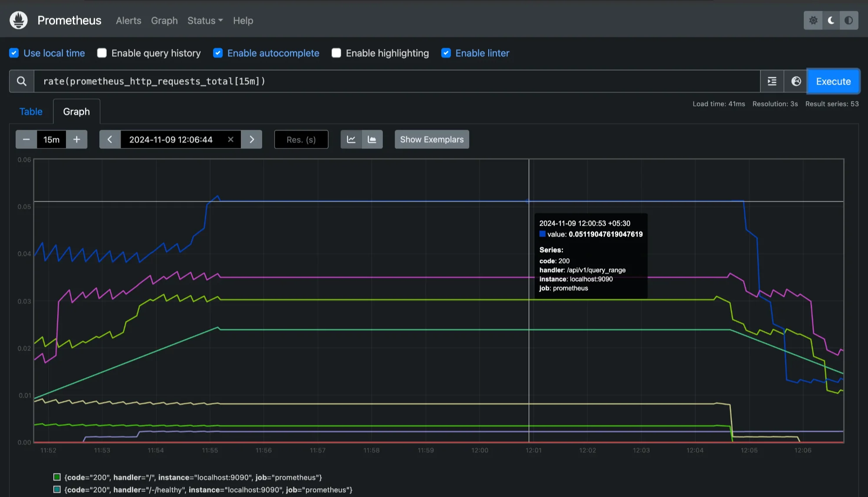The image size is (868, 497).
Task: Enable highlighting checkbox
Action: [x=336, y=53]
